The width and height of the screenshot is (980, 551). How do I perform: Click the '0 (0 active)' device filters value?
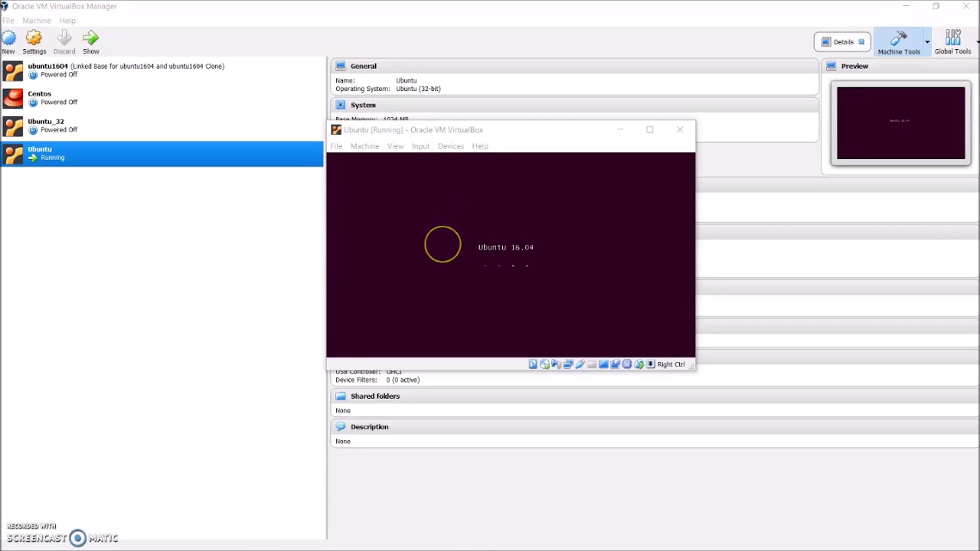(x=403, y=380)
